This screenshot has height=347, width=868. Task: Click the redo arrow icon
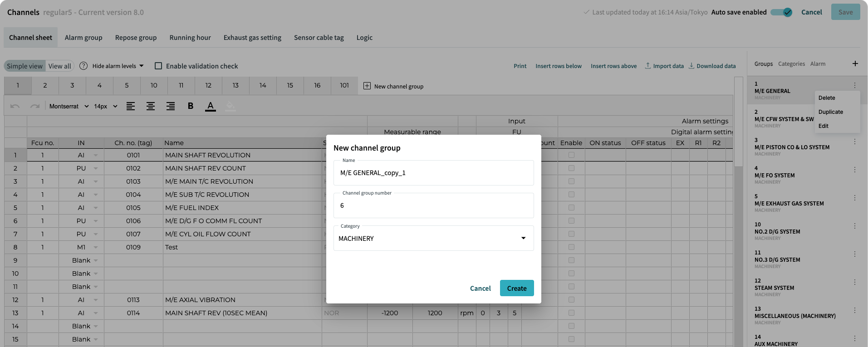coord(35,106)
